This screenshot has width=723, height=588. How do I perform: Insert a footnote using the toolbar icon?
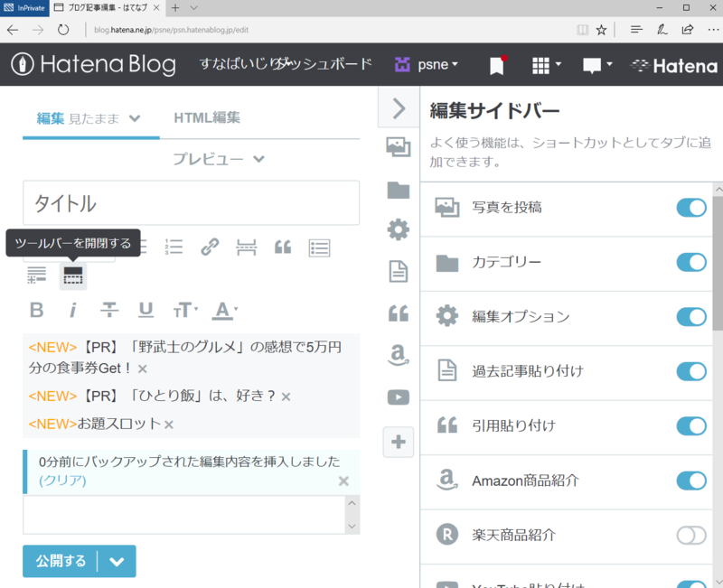pyautogui.click(x=37, y=275)
